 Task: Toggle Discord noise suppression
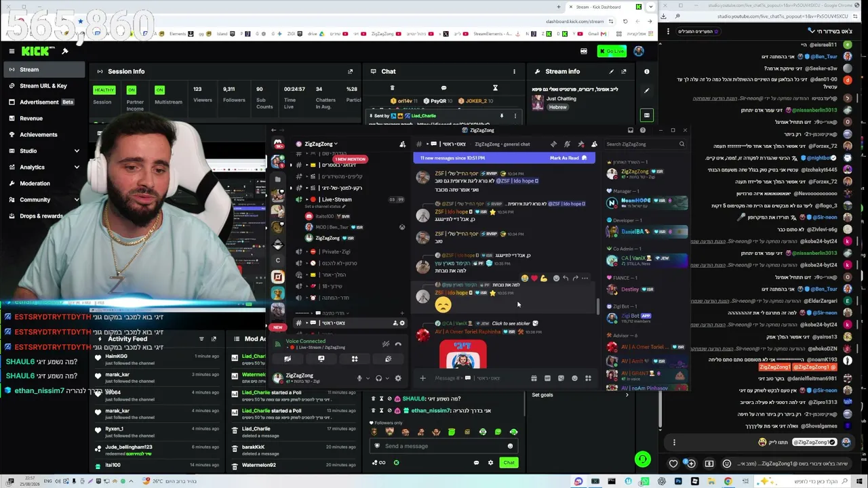coord(385,345)
